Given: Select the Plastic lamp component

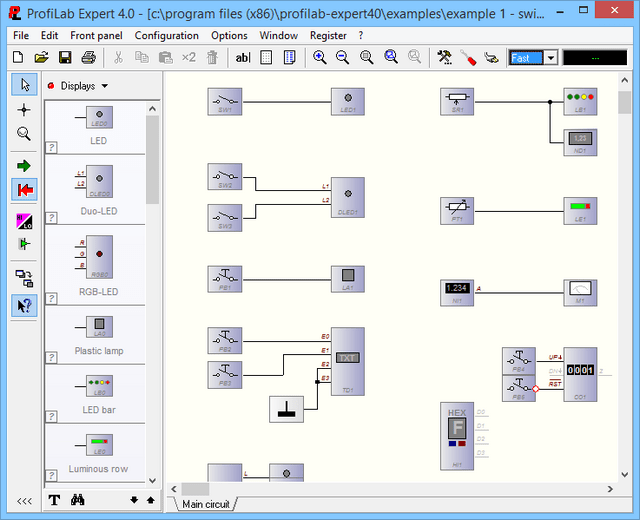Looking at the screenshot, I should [x=100, y=327].
